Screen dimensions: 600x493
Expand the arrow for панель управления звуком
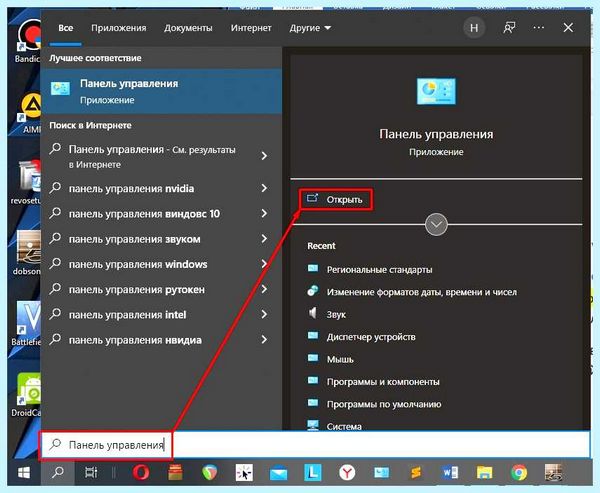264,238
